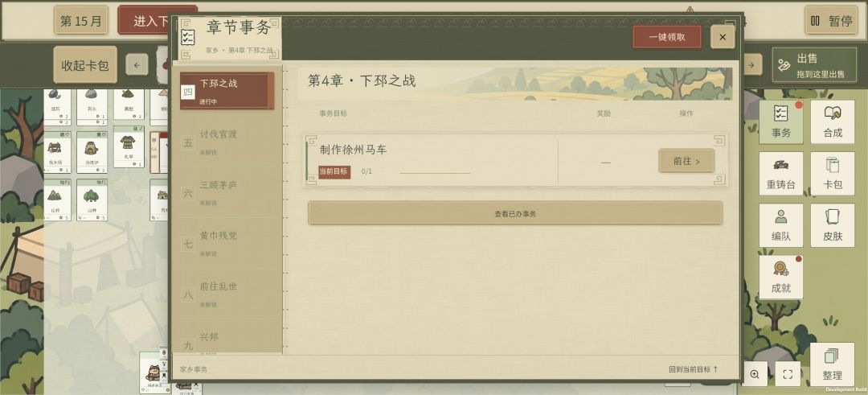Click 回到当前目标 ↑ link
Screen dimensions: 868x395
(x=694, y=369)
